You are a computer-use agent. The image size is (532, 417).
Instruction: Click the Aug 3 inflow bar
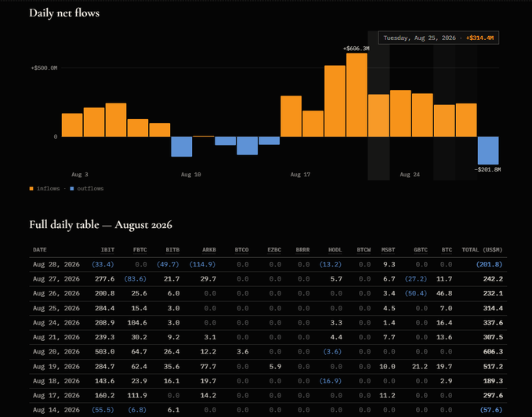coord(72,125)
